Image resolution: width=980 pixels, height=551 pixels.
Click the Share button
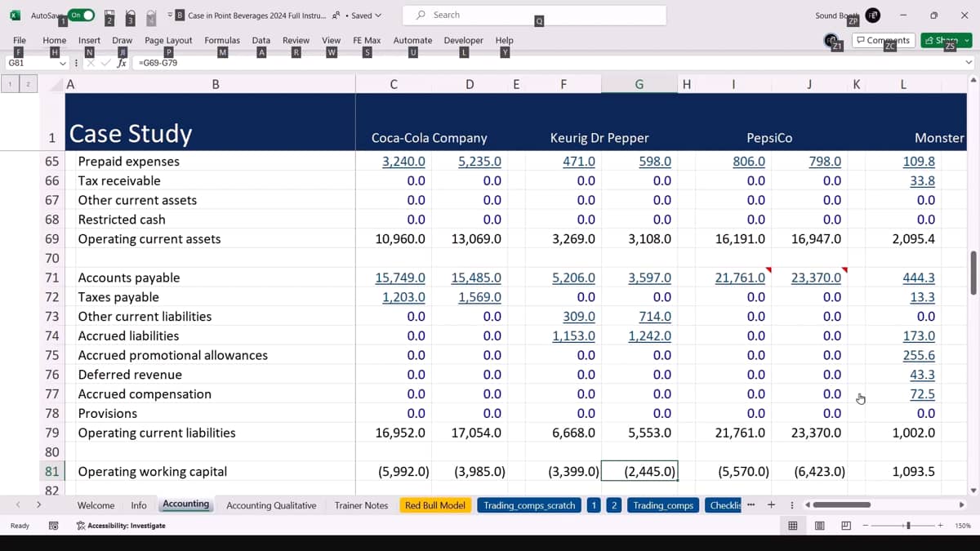(x=940, y=40)
